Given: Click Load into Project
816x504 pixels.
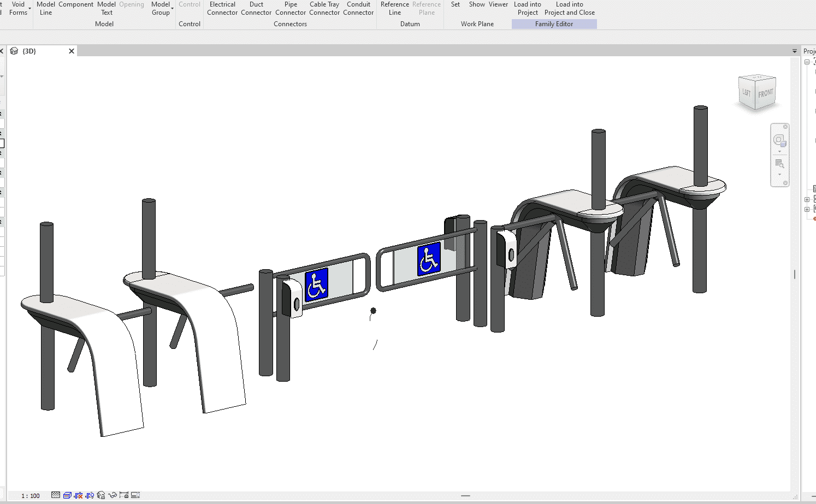Looking at the screenshot, I should (x=528, y=8).
